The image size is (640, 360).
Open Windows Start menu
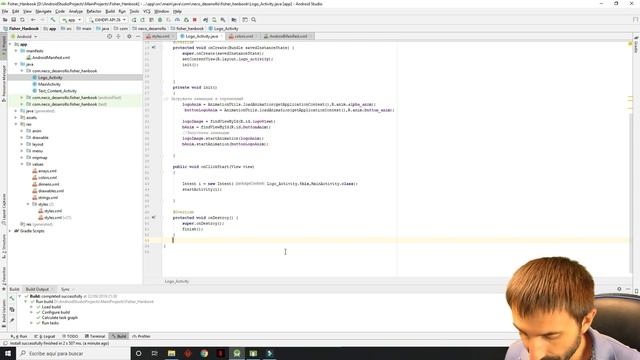point(8,353)
